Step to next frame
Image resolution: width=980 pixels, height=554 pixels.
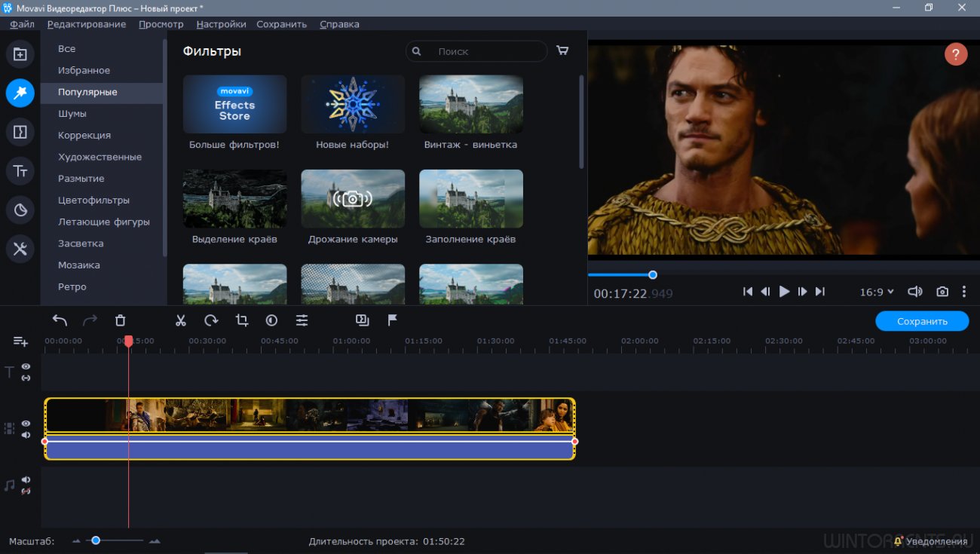click(802, 292)
